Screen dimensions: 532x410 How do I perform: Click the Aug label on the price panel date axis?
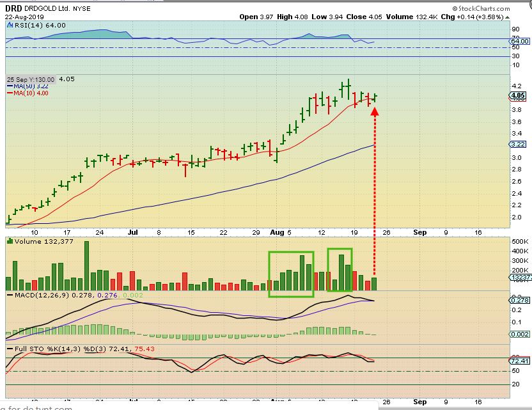tap(277, 232)
